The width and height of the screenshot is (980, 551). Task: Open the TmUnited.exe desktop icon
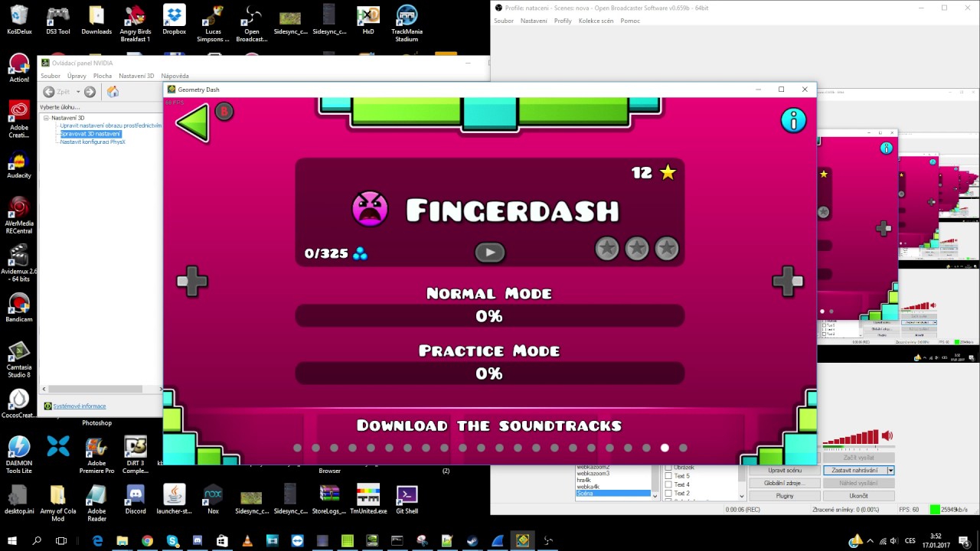(x=368, y=499)
